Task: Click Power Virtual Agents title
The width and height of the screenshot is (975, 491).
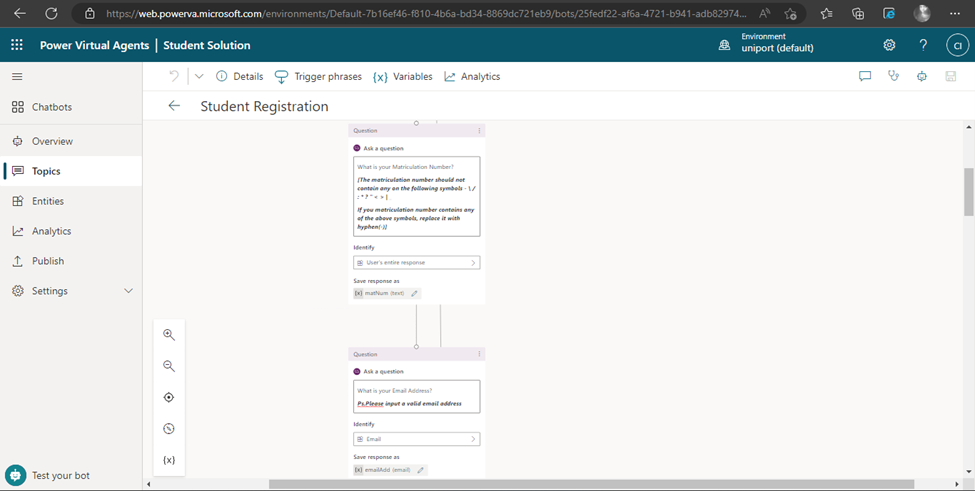Action: [95, 45]
